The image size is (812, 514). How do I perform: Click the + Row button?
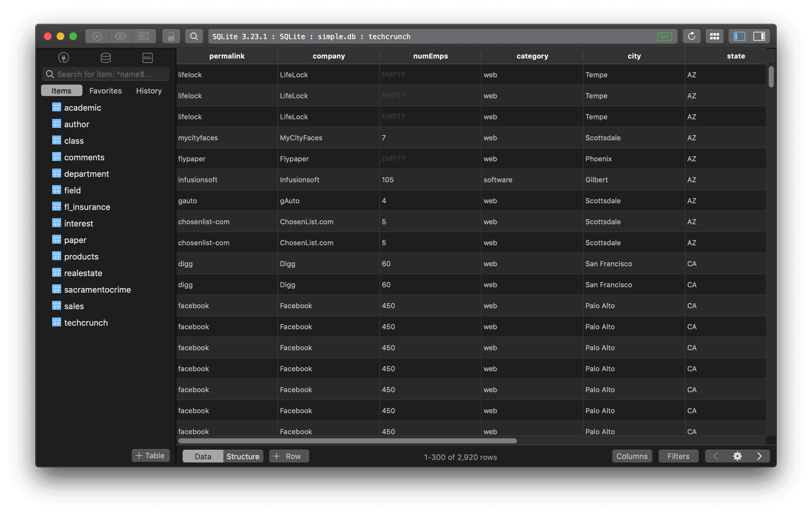pos(289,456)
